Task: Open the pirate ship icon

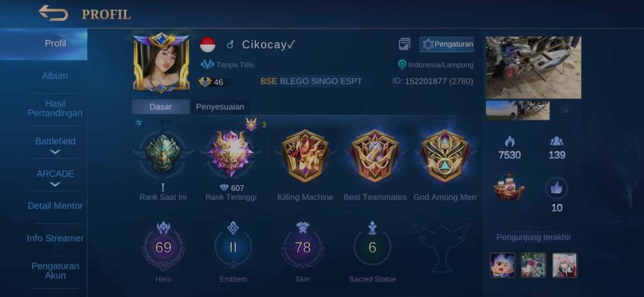Action: pyautogui.click(x=509, y=186)
